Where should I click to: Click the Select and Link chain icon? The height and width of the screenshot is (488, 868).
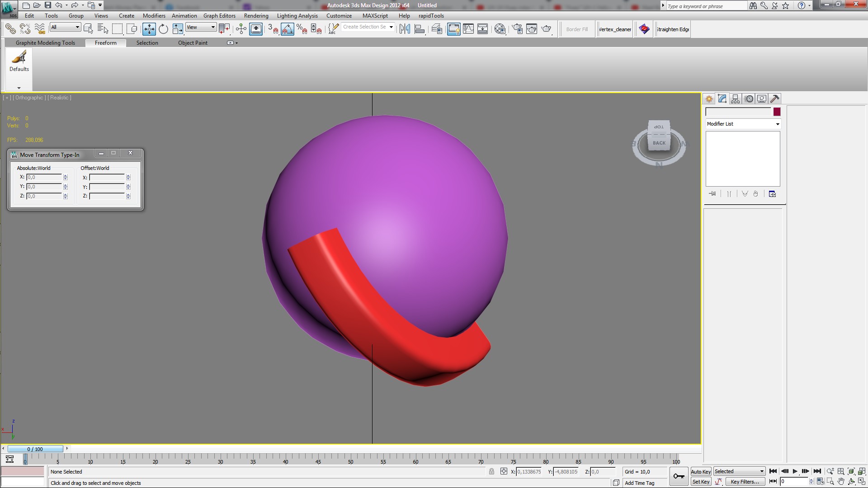[x=10, y=29]
